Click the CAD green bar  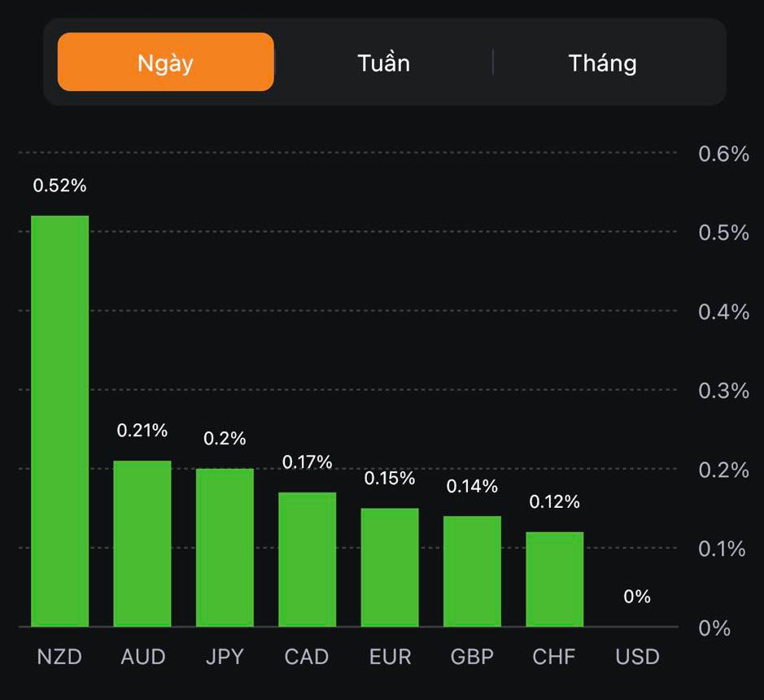click(x=308, y=559)
